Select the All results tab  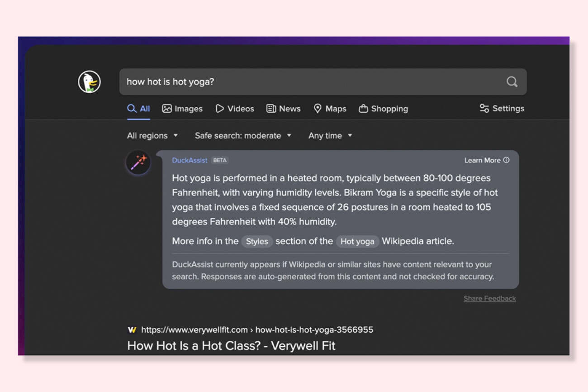[x=138, y=109]
